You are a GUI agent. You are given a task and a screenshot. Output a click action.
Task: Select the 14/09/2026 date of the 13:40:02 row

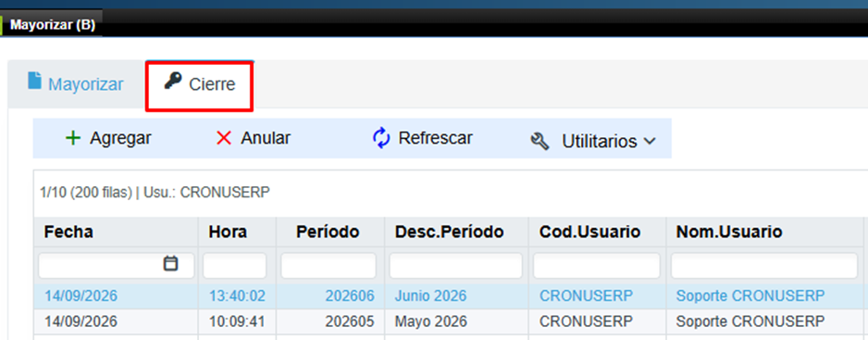pos(81,296)
